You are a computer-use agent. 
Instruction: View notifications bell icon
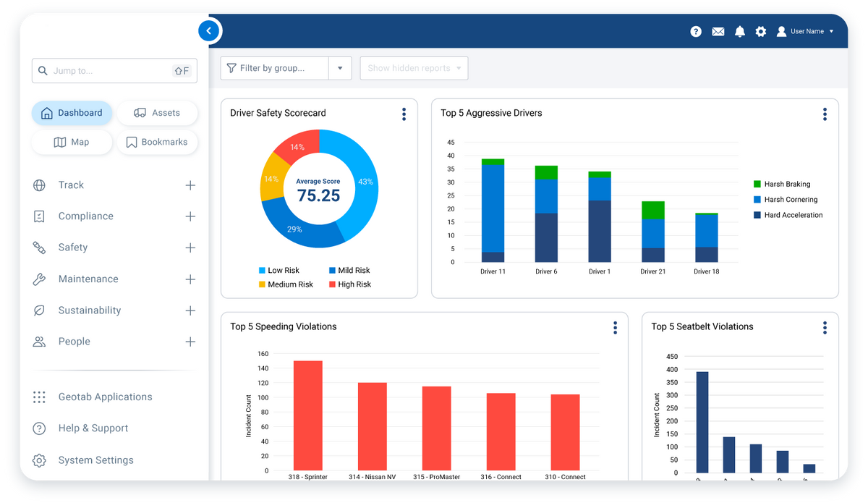point(739,32)
